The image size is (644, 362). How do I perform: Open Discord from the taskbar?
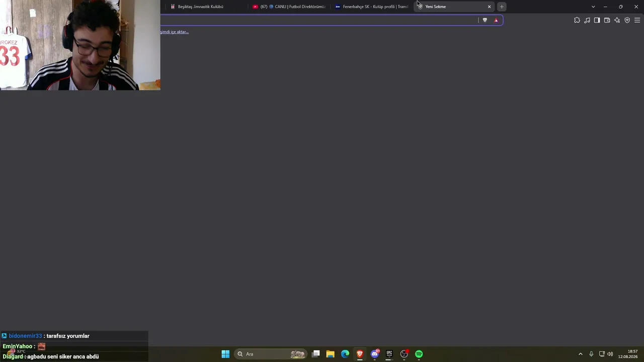(x=375, y=354)
